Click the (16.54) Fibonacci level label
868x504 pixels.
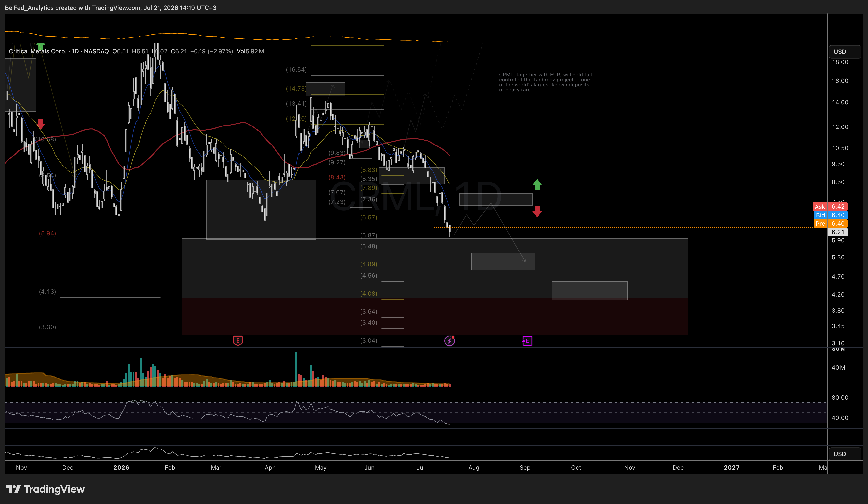tap(296, 70)
